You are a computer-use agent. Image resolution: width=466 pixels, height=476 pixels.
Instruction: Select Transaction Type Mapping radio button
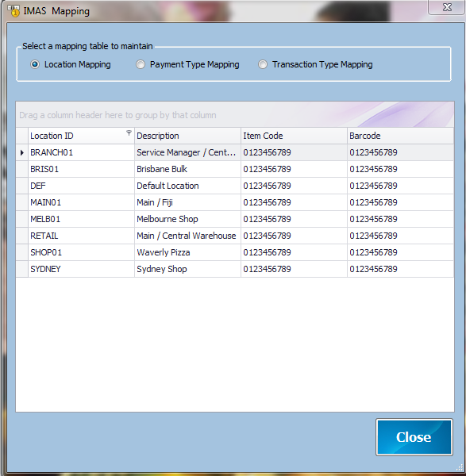point(263,64)
